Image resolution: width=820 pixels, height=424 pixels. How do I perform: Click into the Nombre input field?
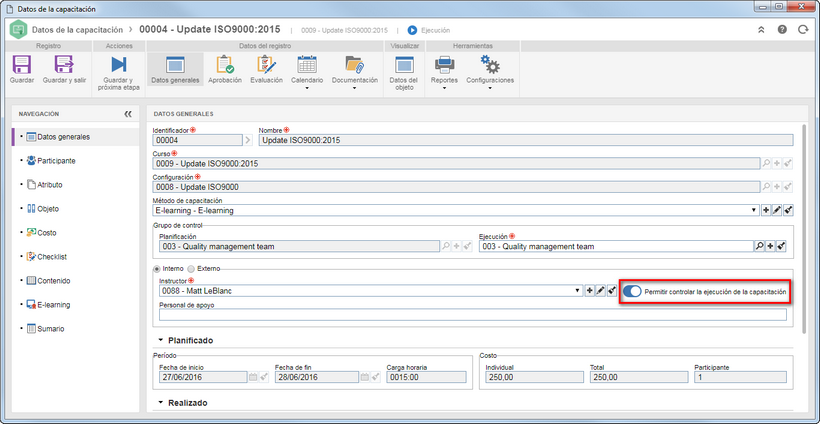pyautogui.click(x=526, y=140)
